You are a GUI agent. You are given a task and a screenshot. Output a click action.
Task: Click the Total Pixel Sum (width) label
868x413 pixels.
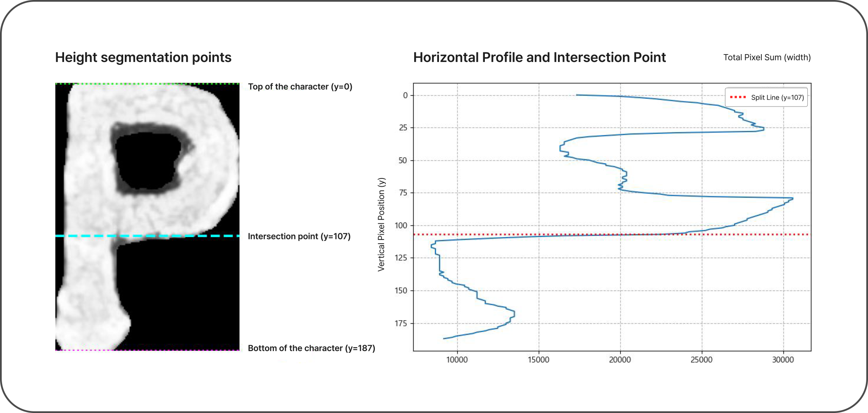point(767,57)
